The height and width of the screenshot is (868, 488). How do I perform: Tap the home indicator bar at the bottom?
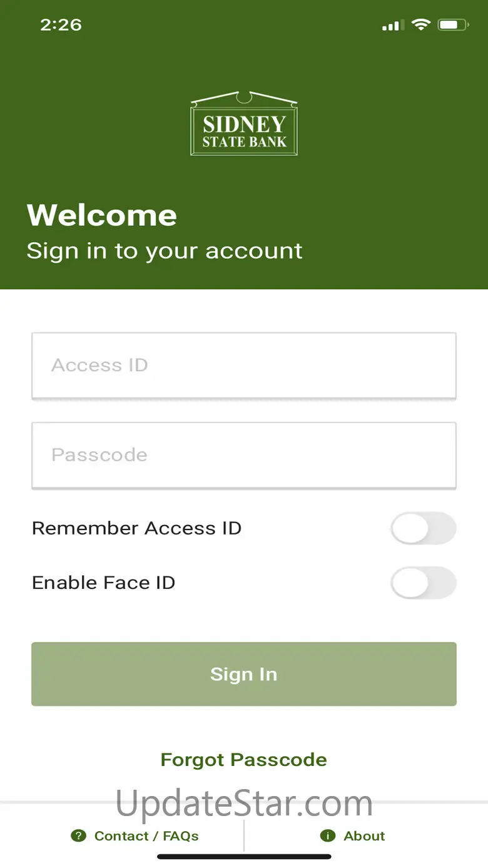(x=244, y=857)
